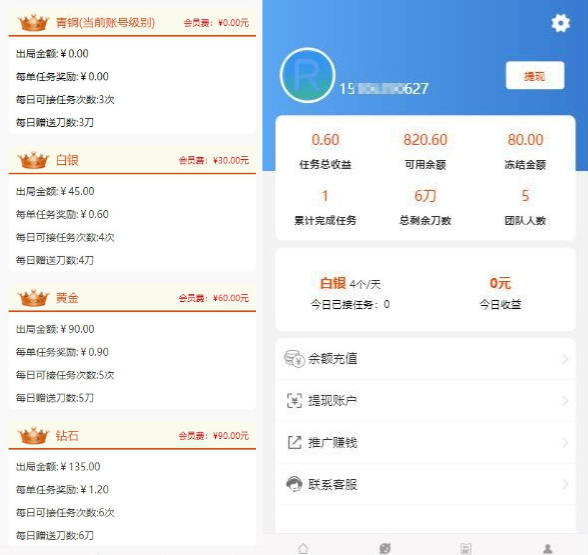Click the crown icon of 钻石 level
Screen dimensions: 588x555
point(33,436)
